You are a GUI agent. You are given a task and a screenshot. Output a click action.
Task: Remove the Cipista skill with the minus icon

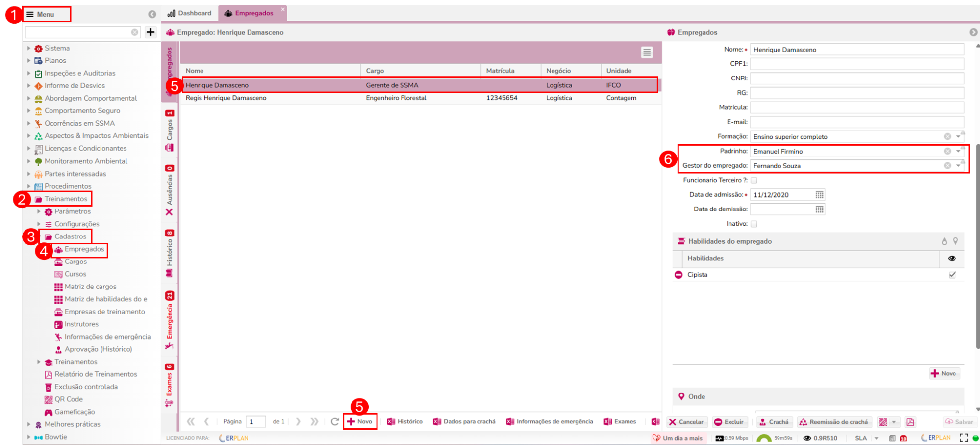pyautogui.click(x=678, y=275)
